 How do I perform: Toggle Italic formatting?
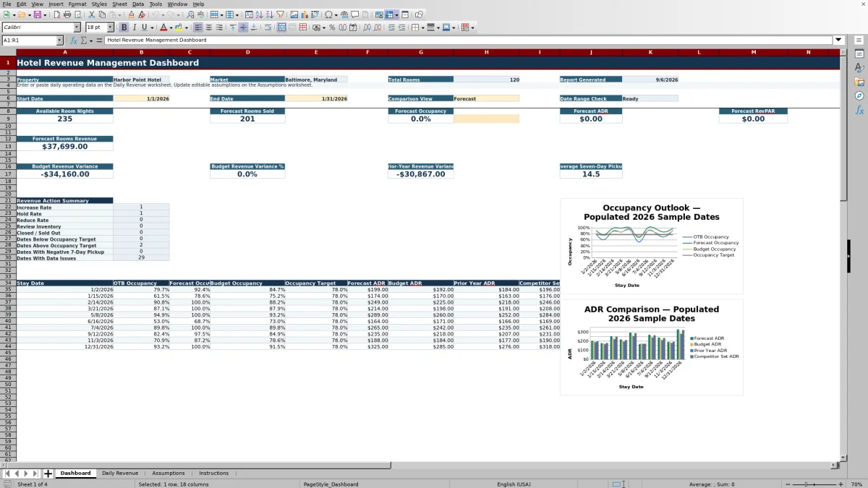134,27
